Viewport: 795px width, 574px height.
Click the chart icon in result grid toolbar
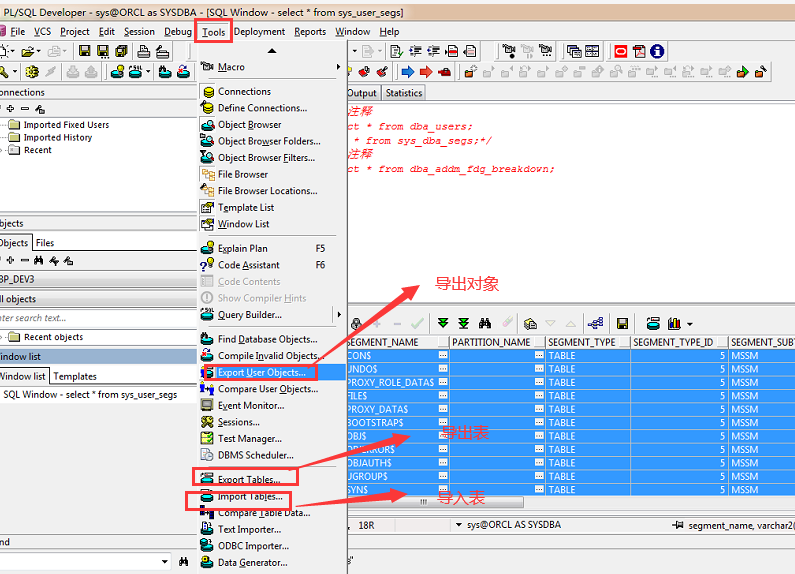[675, 324]
